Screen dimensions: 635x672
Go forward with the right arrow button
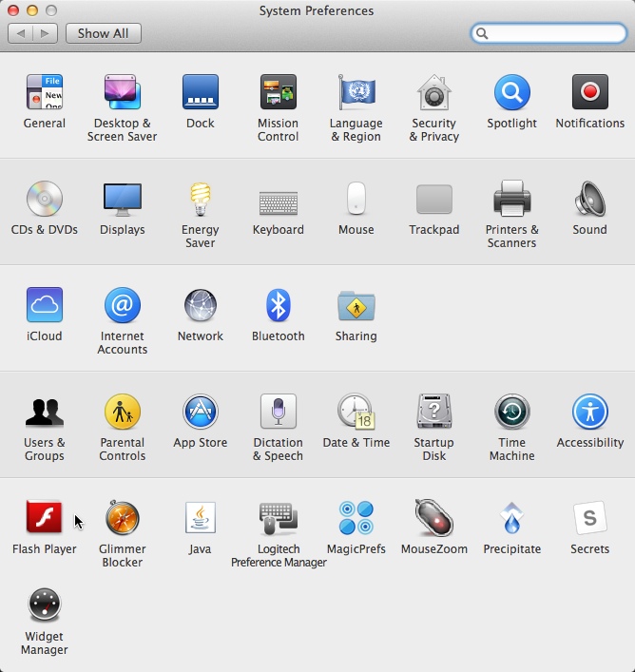click(x=45, y=33)
